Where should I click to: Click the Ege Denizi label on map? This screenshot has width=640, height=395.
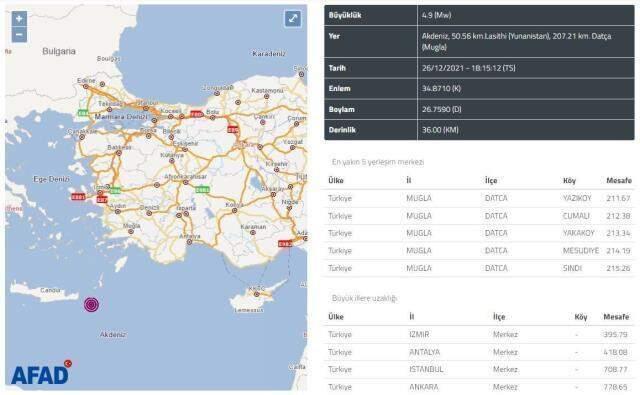point(51,179)
